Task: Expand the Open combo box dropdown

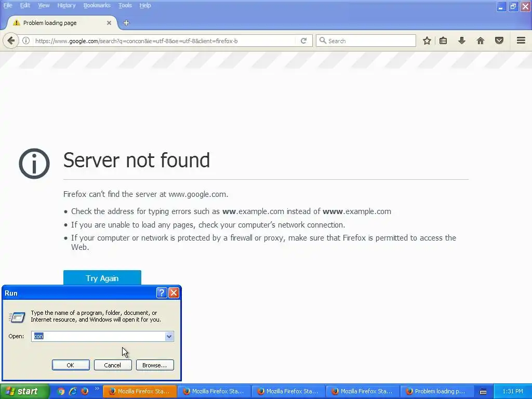Action: point(169,336)
